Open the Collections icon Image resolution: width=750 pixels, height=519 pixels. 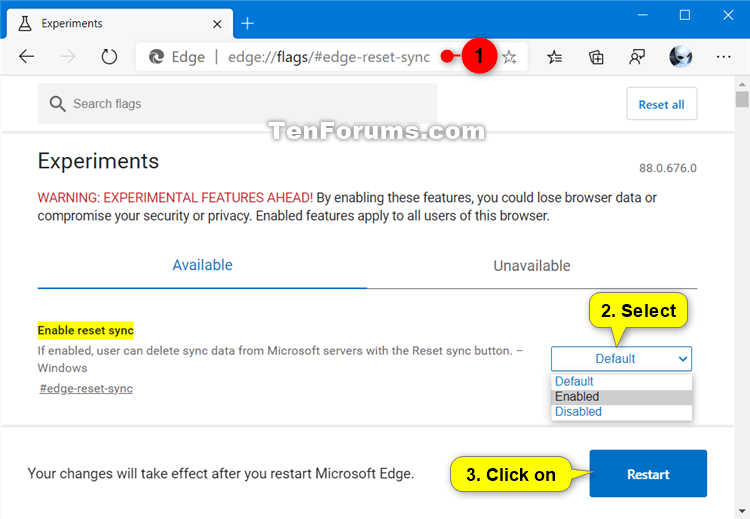click(596, 57)
